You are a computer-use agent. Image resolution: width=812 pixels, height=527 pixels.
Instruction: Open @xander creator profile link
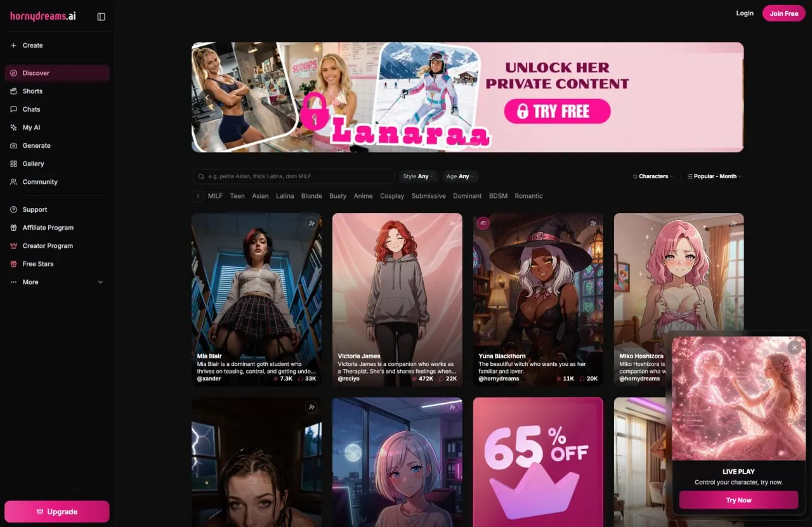pyautogui.click(x=209, y=379)
